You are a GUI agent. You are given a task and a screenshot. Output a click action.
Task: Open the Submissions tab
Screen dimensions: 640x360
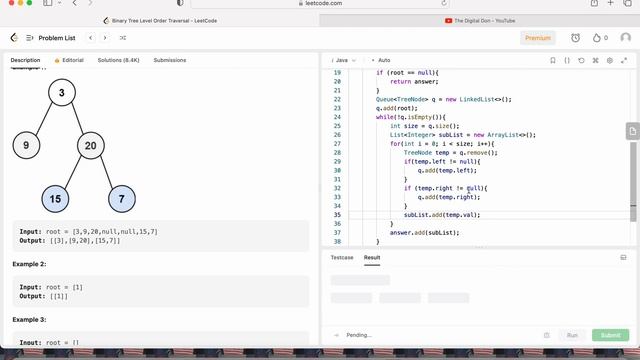[x=170, y=60]
